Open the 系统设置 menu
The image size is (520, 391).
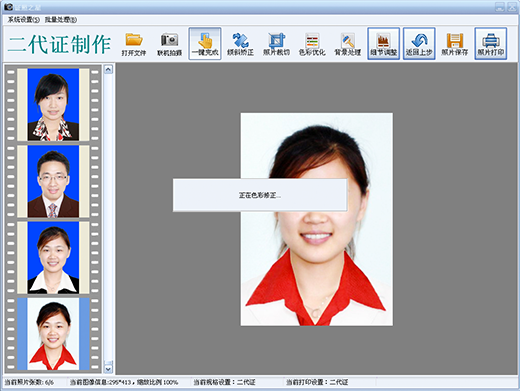[x=23, y=20]
